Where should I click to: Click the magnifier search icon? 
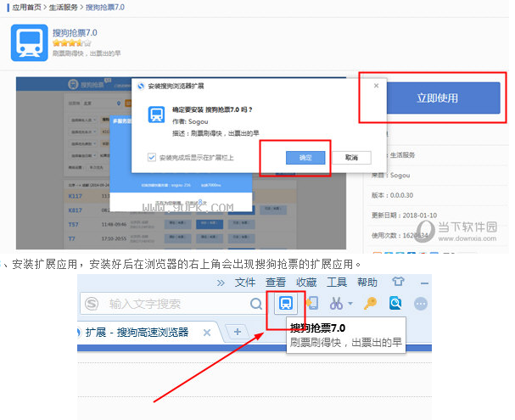coord(256,304)
